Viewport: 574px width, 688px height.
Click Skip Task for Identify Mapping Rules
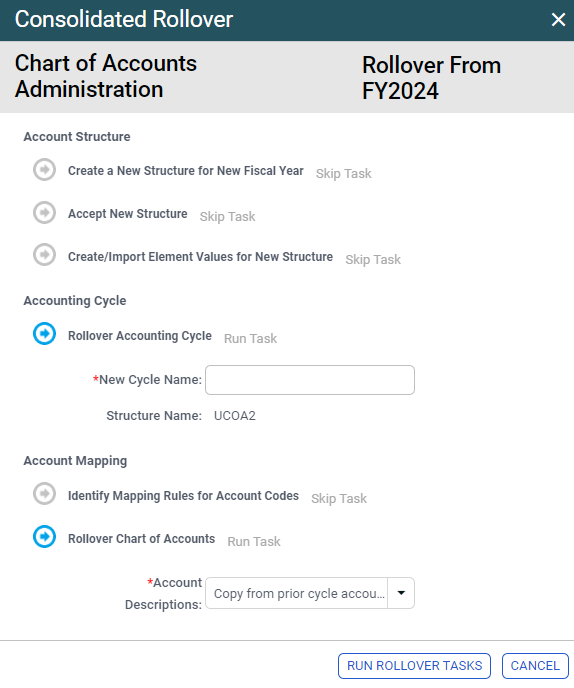pyautogui.click(x=339, y=499)
